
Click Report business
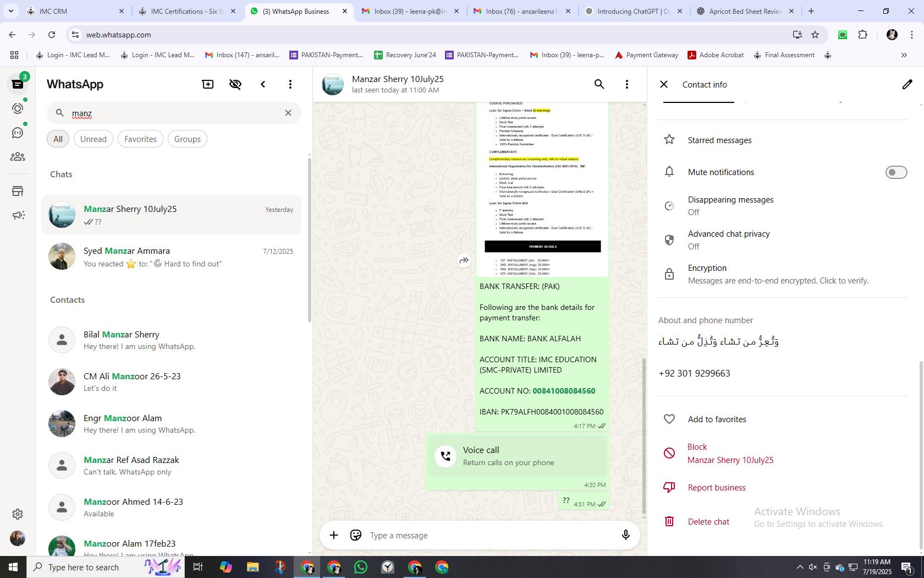783,488
